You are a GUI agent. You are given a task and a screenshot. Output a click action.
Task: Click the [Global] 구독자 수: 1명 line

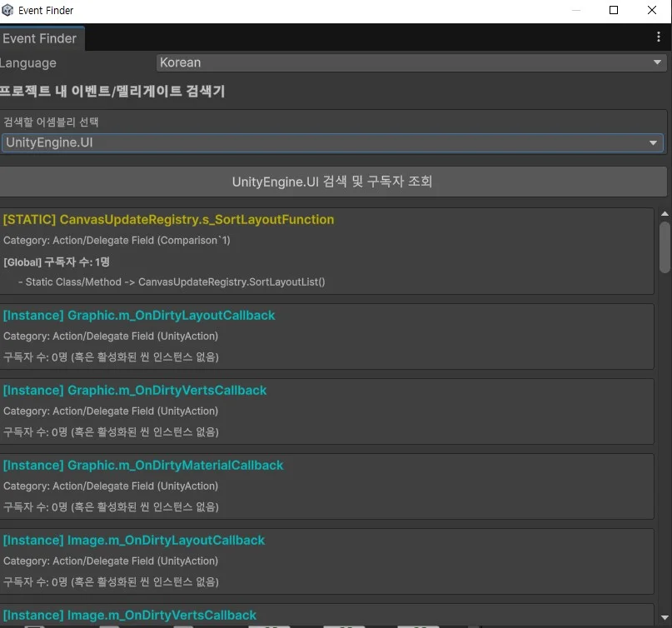(x=56, y=262)
